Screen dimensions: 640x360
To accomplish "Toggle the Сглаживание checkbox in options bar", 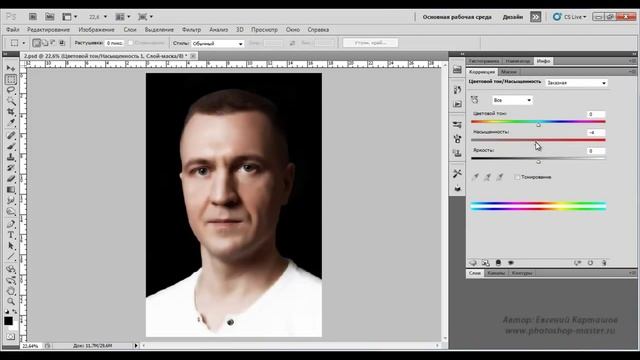I will coord(131,43).
